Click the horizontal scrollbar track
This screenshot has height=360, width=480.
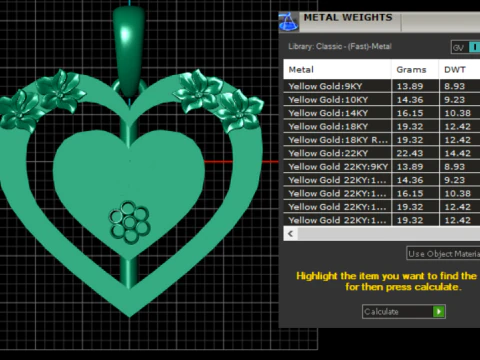(389, 234)
